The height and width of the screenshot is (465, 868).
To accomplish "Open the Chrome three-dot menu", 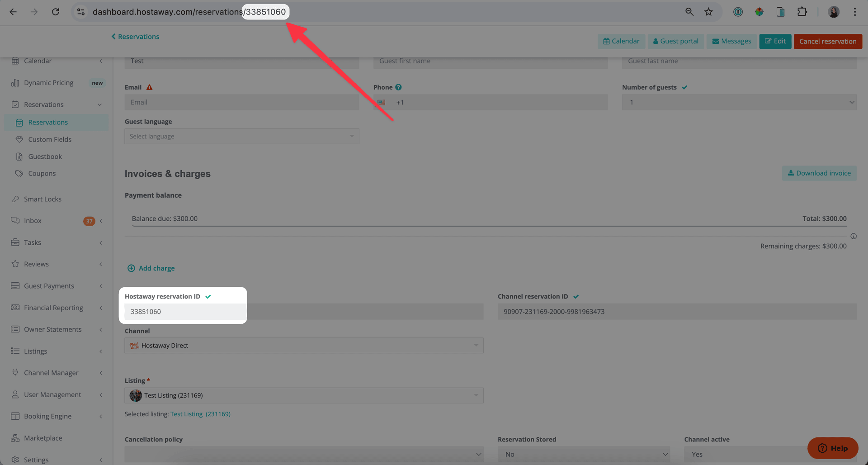I will pos(854,12).
